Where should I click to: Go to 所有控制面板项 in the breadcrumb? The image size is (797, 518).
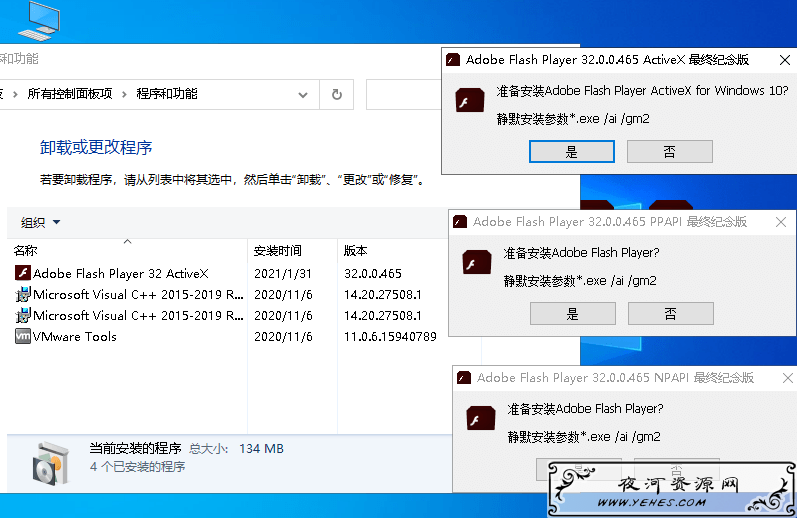[x=70, y=94]
